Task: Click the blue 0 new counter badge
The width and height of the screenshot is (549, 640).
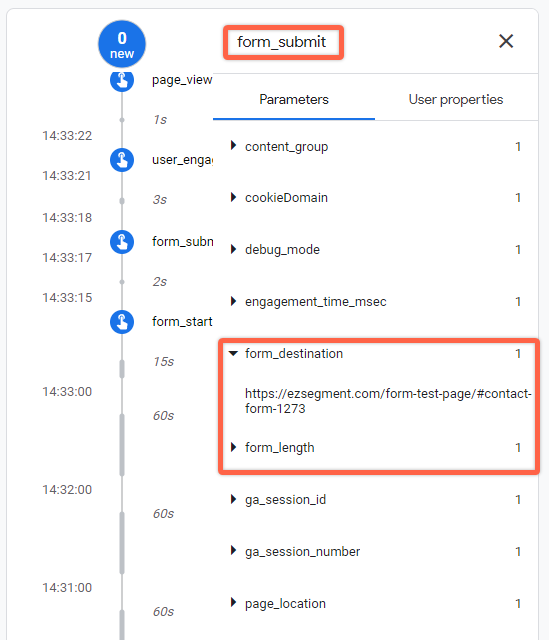Action: pyautogui.click(x=122, y=44)
